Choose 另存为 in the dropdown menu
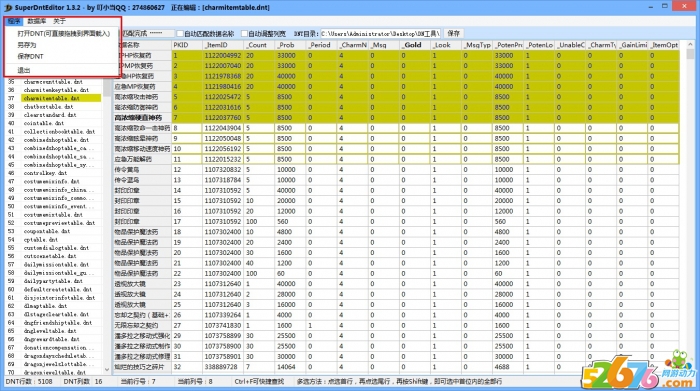The image size is (700, 391). [x=26, y=45]
